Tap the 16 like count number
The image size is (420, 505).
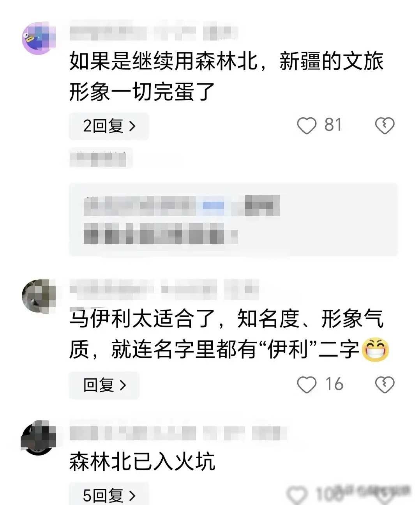coord(334,384)
